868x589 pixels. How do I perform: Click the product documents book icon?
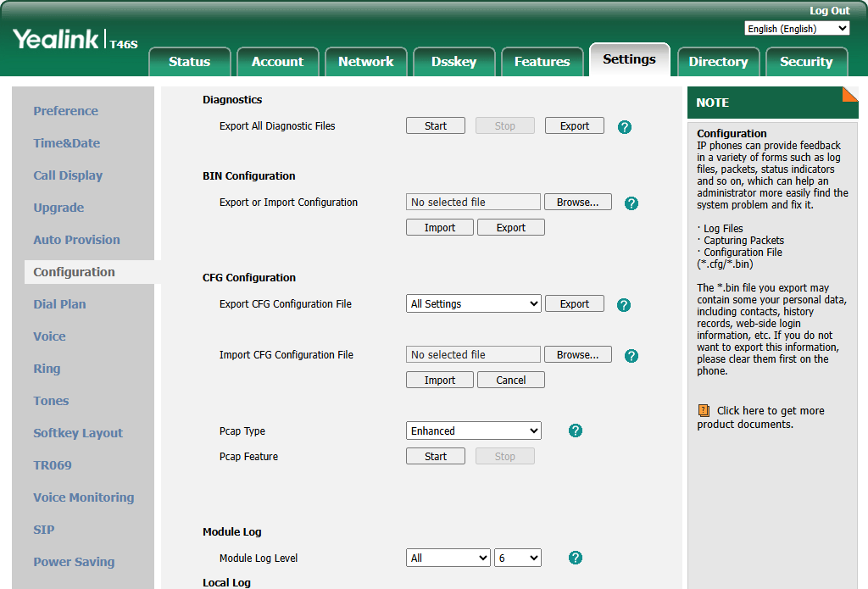tap(704, 410)
